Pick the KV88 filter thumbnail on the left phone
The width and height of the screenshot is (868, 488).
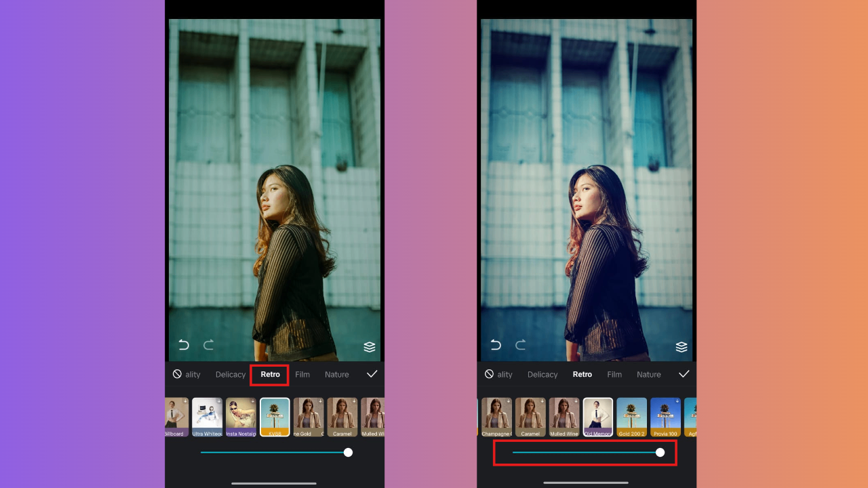click(275, 417)
